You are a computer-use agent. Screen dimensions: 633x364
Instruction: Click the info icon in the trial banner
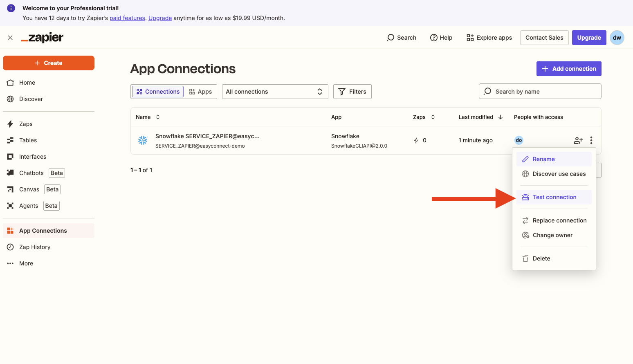point(11,8)
